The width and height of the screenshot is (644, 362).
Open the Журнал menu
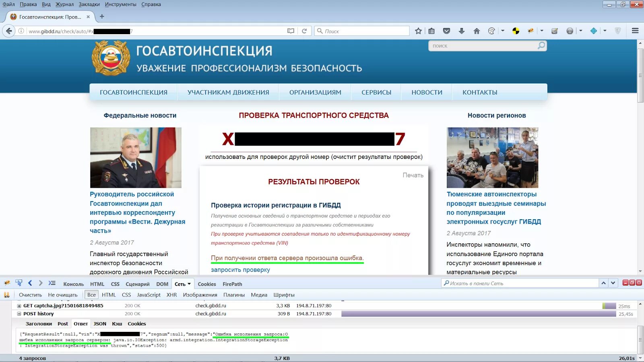(x=64, y=4)
